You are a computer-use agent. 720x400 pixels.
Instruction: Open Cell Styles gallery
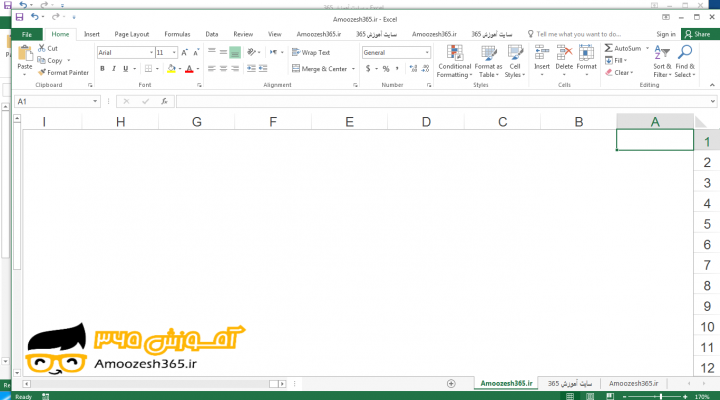tap(515, 62)
